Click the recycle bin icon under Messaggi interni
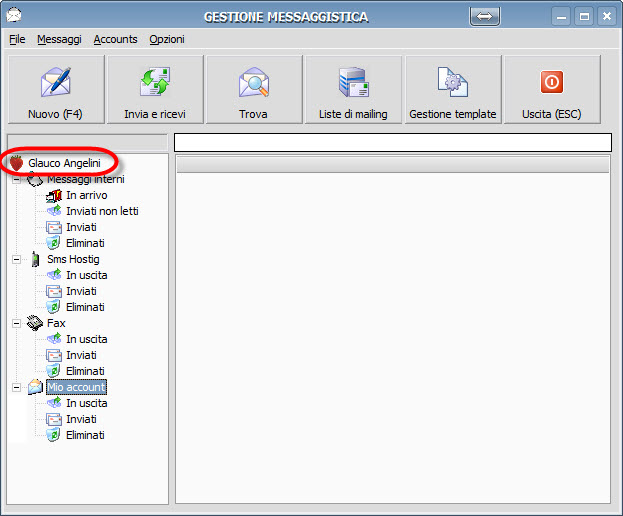623x516 pixels. [x=53, y=243]
